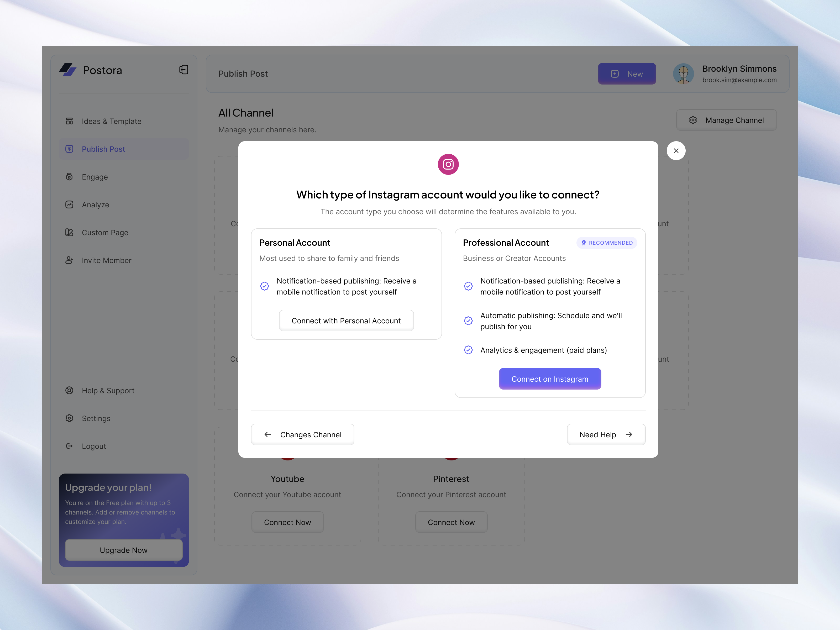Click the Settings gear in the sidebar

pyautogui.click(x=70, y=418)
